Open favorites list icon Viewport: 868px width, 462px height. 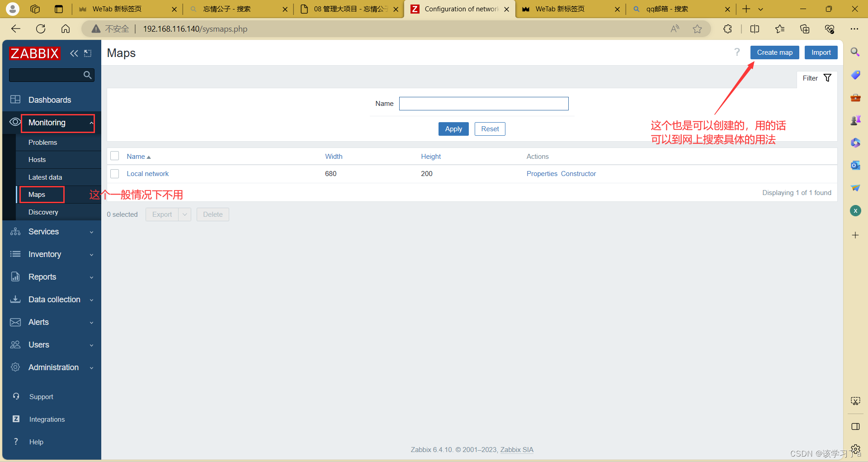coord(780,29)
